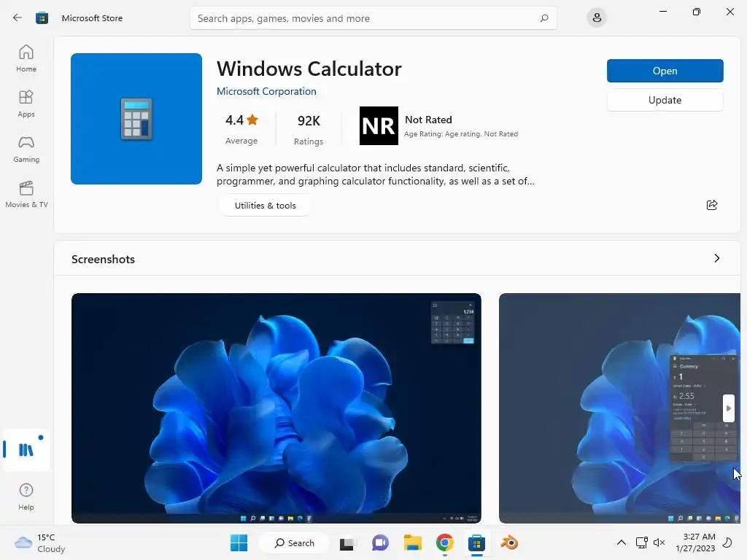747x560 pixels.
Task: Go back using the back arrow
Action: pos(18,18)
